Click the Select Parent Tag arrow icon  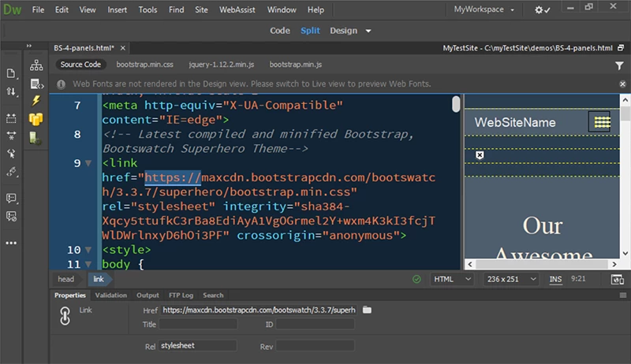point(11,154)
